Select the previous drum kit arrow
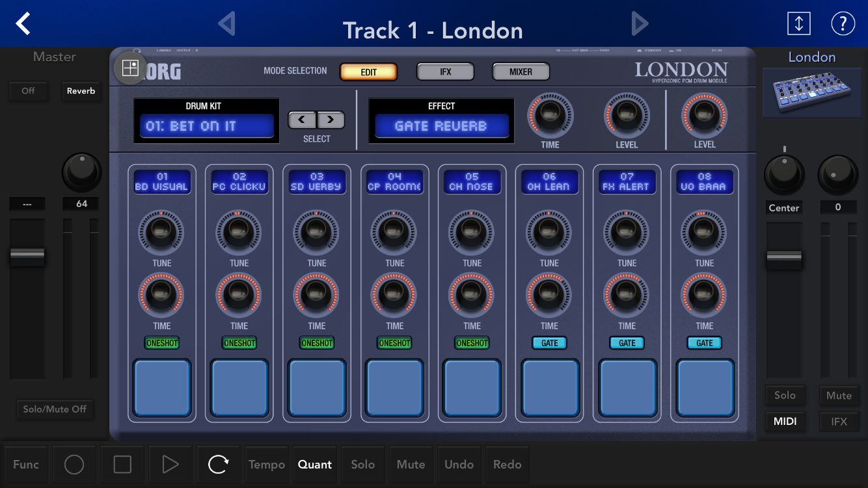 coord(303,120)
